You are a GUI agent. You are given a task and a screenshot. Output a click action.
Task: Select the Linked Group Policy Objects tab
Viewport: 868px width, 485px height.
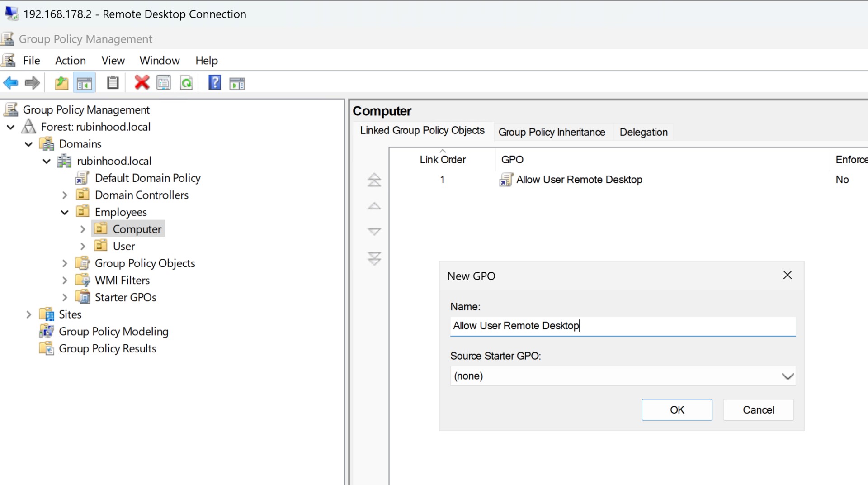coord(422,130)
